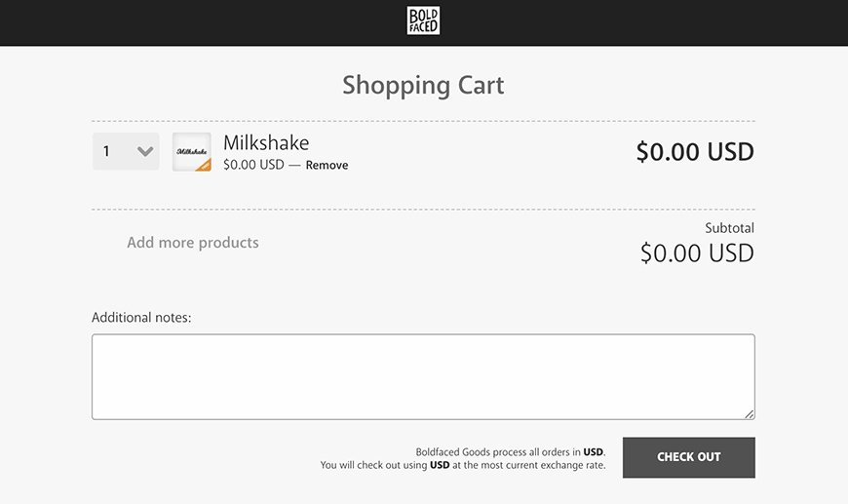
Task: Open the quantity dropdown showing 1
Action: 126,151
